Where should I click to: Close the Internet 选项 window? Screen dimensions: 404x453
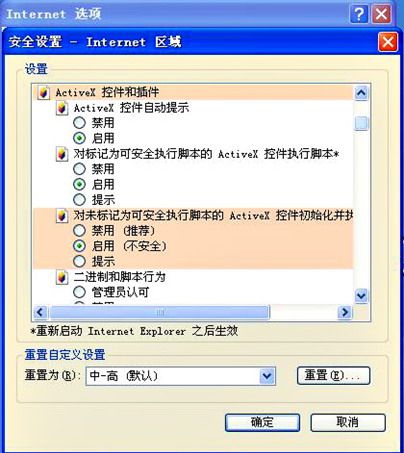click(x=381, y=14)
